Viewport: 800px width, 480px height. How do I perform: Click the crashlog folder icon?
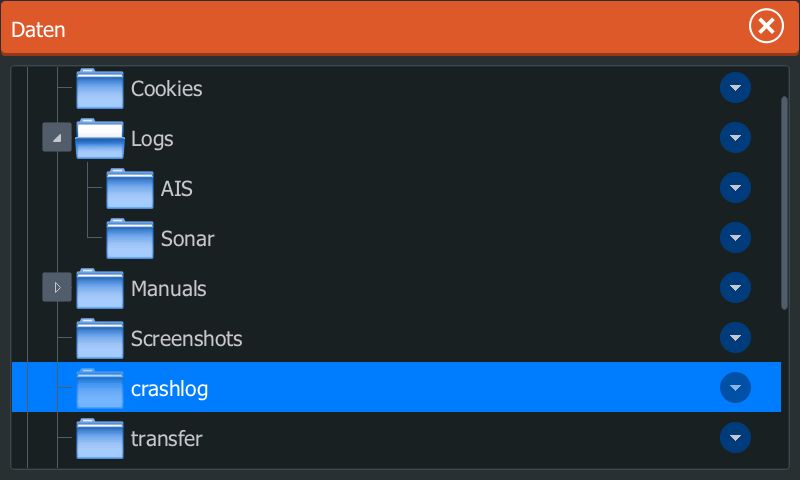click(99, 388)
